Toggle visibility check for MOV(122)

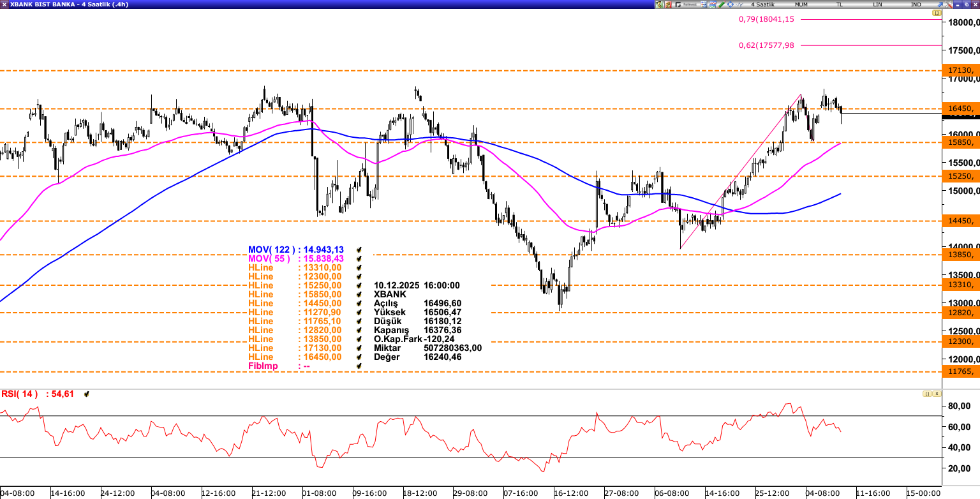pyautogui.click(x=360, y=250)
